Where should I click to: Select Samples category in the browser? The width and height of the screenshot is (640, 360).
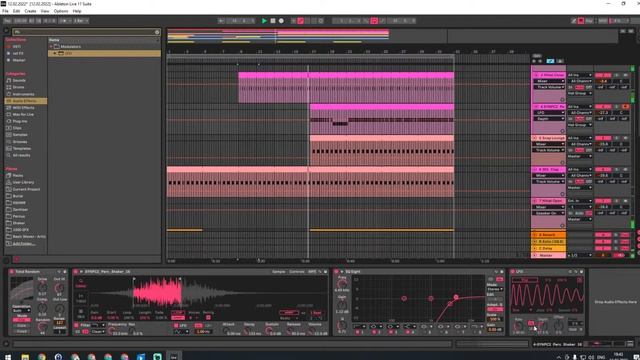(x=20, y=135)
